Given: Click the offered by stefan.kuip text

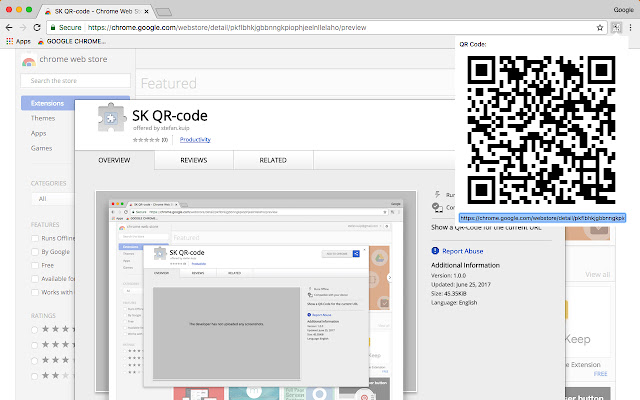Looking at the screenshot, I should 161,128.
